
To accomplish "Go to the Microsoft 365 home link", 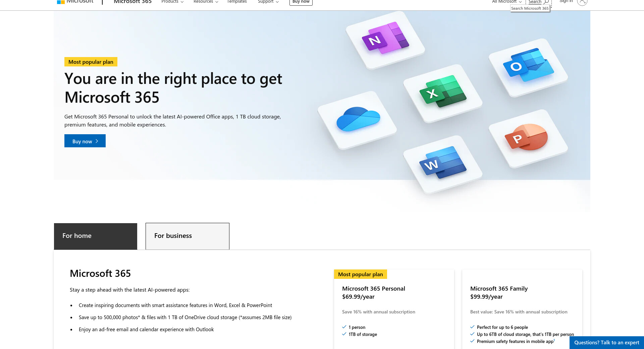I will click(x=132, y=2).
